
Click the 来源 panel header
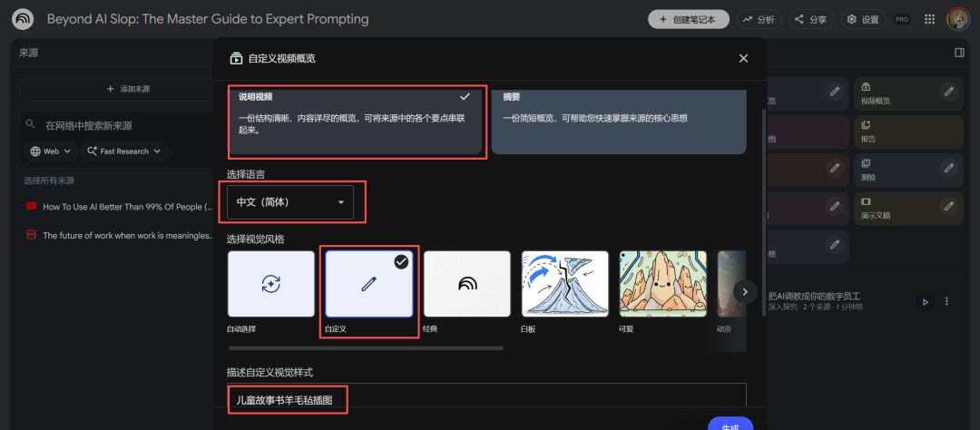29,53
